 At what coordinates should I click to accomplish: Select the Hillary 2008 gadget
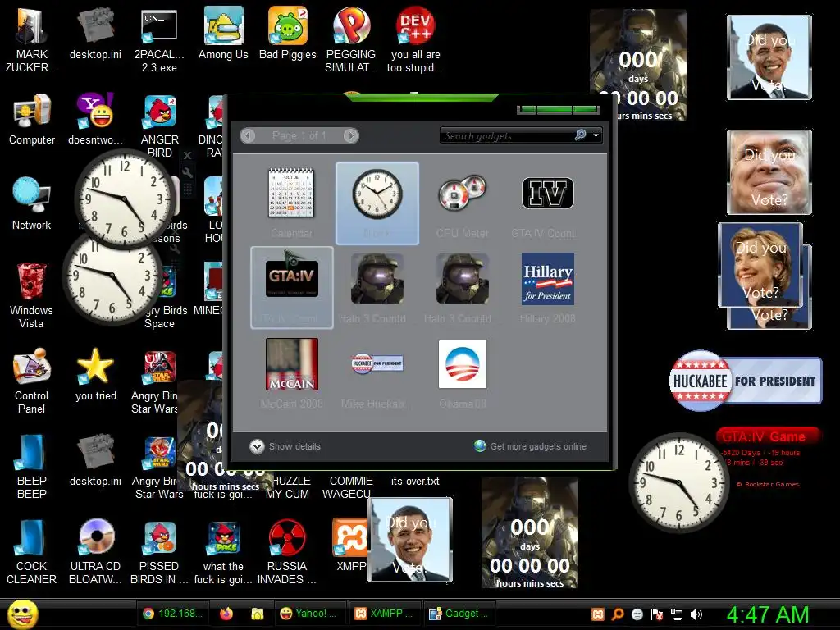547,287
